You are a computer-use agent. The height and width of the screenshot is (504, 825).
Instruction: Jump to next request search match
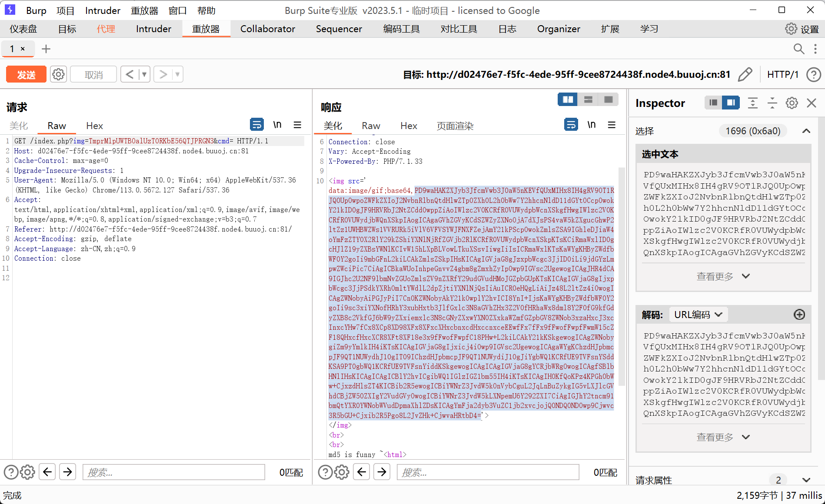68,472
